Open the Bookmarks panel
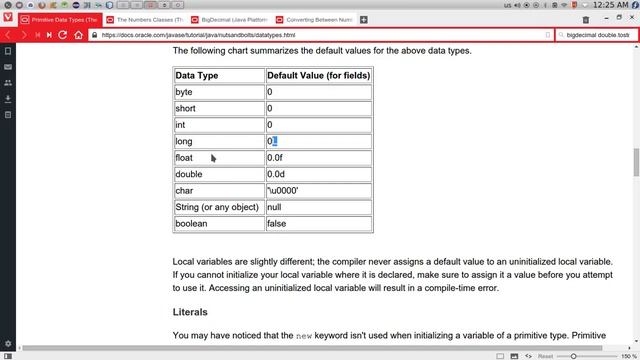 click(x=8, y=51)
